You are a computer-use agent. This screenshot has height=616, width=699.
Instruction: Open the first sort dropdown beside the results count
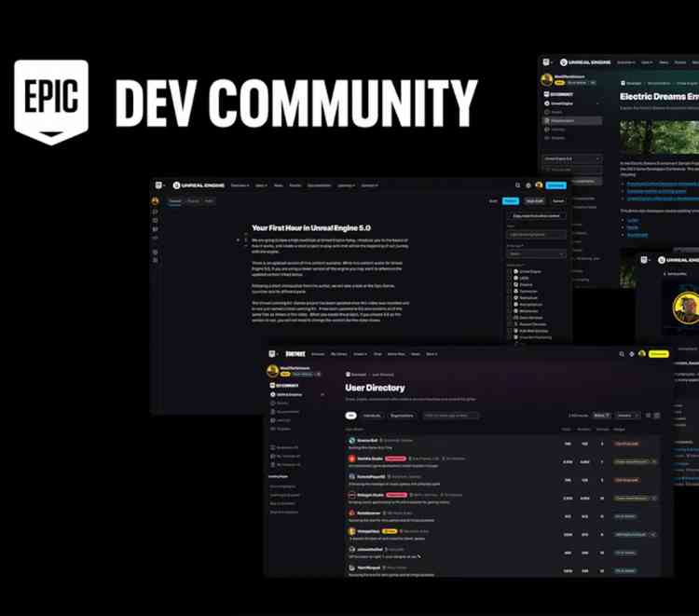pyautogui.click(x=602, y=416)
